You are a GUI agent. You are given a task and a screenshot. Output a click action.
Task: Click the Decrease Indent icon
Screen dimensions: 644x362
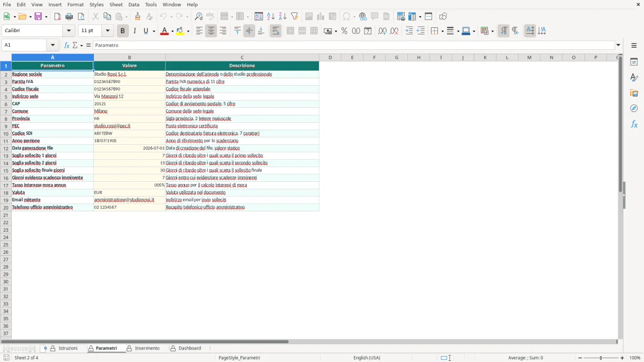tap(421, 31)
